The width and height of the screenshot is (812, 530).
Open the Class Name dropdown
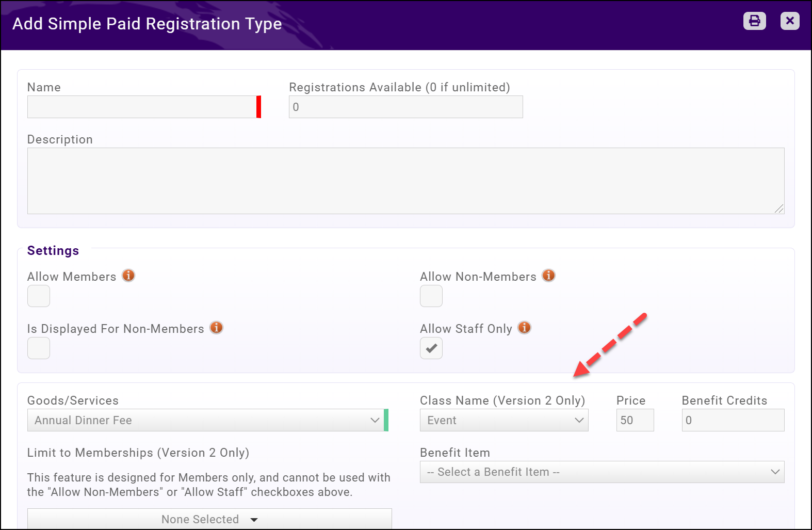(504, 420)
